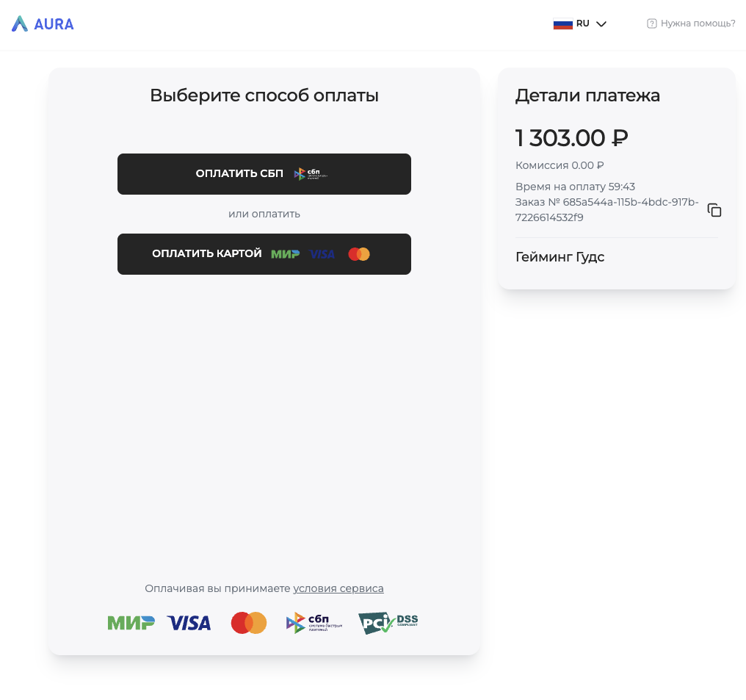Click the SBP logo in the footer
This screenshot has width=746, height=700.
pos(314,623)
